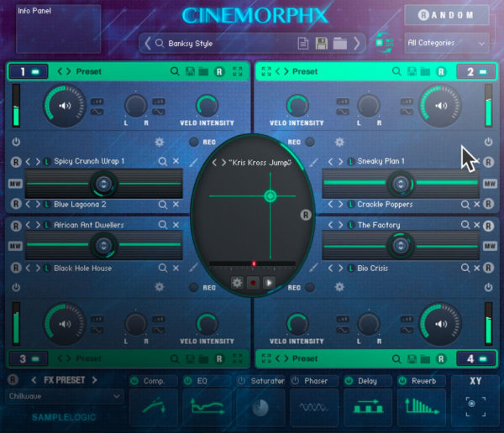Click the new preset document icon
Image resolution: width=504 pixels, height=433 pixels.
(x=303, y=44)
